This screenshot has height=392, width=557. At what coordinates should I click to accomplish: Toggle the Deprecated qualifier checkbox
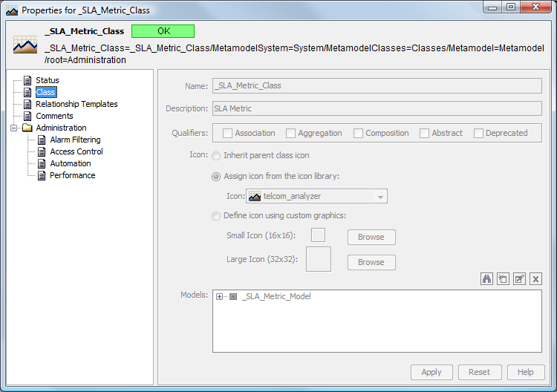[x=478, y=133]
